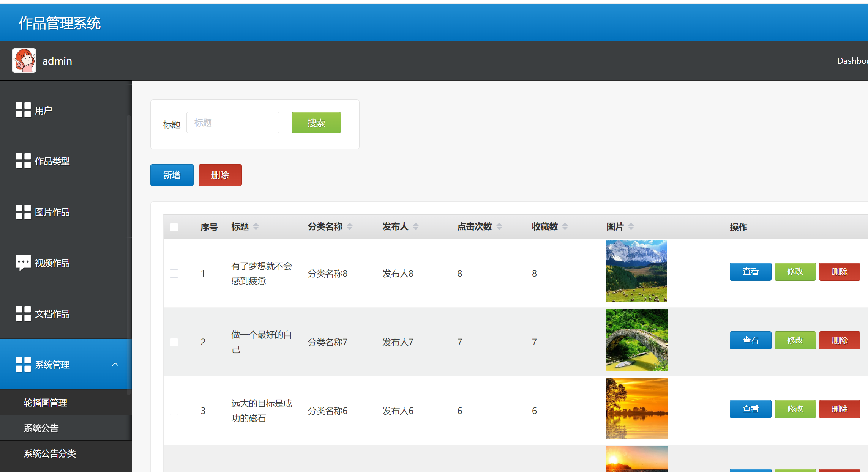Collapse the 系统管理 menu chevron
The width and height of the screenshot is (868, 472).
click(x=115, y=364)
